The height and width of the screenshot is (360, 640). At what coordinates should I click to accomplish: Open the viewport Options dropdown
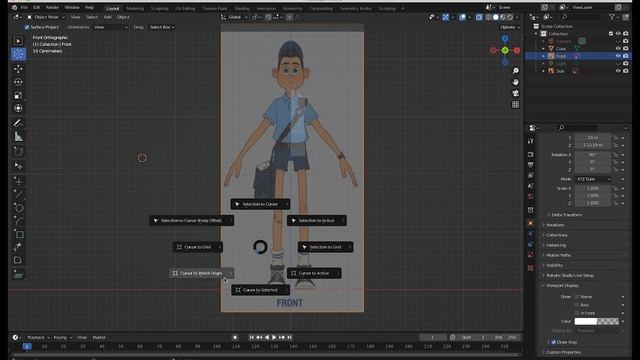(510, 27)
